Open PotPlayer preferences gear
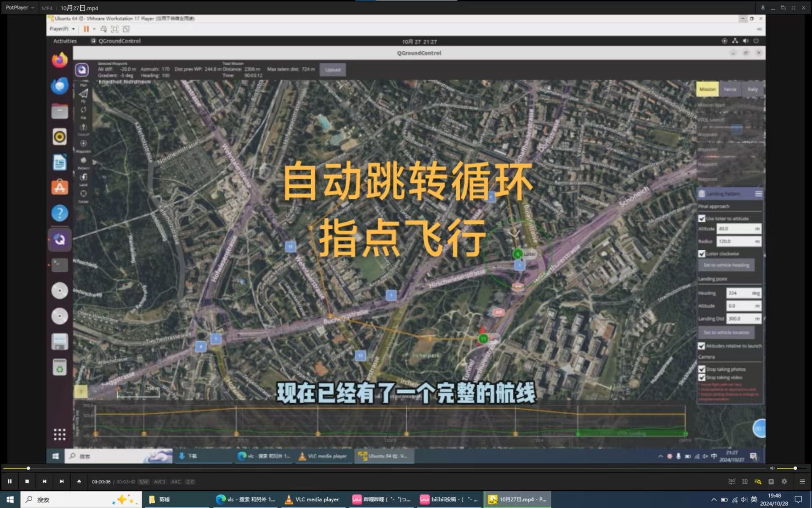 click(784, 481)
